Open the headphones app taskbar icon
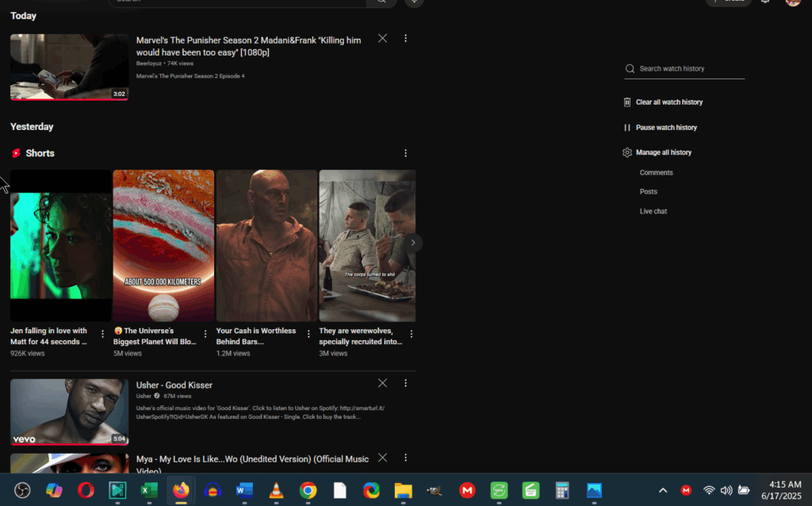The image size is (812, 506). [213, 490]
